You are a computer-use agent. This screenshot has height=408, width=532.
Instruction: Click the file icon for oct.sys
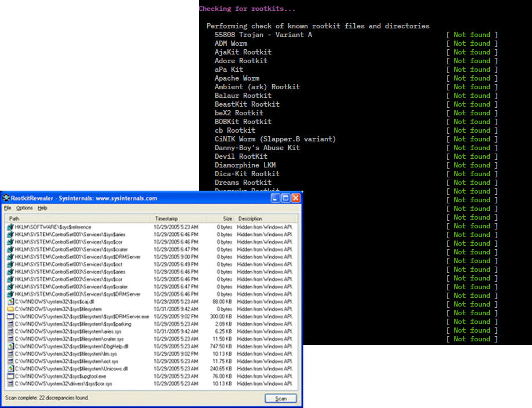click(x=10, y=362)
